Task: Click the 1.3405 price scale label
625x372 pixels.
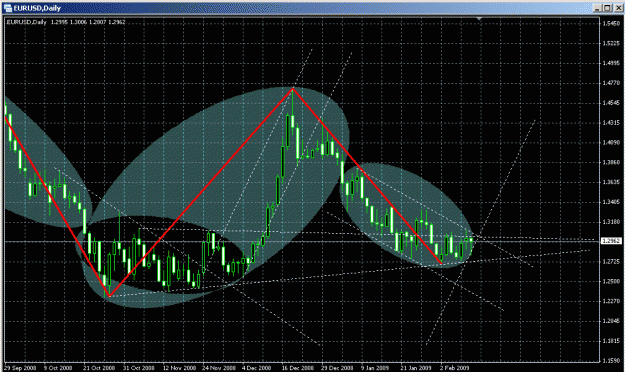Action: coord(611,202)
